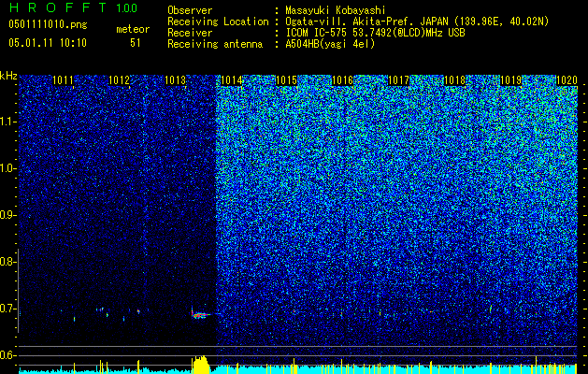Screen dimensions: 588x374
Task: Click the Receiving Location label
Action: (x=218, y=22)
